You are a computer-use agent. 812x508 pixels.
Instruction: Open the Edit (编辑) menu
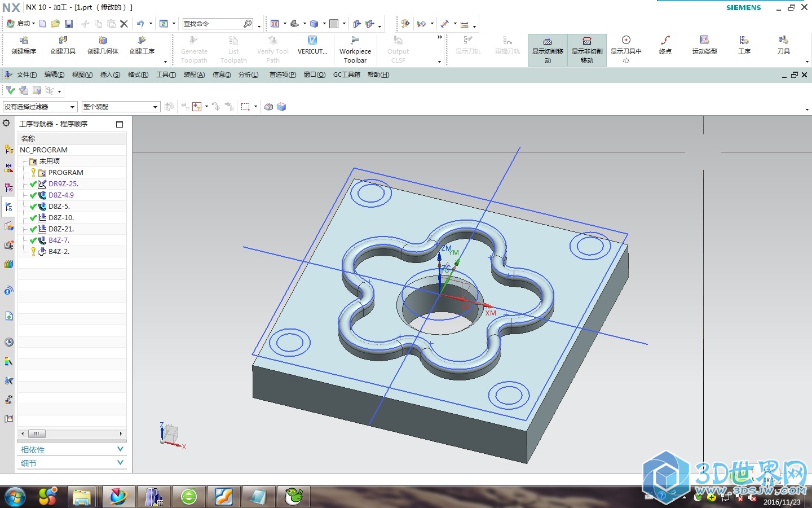(x=54, y=75)
